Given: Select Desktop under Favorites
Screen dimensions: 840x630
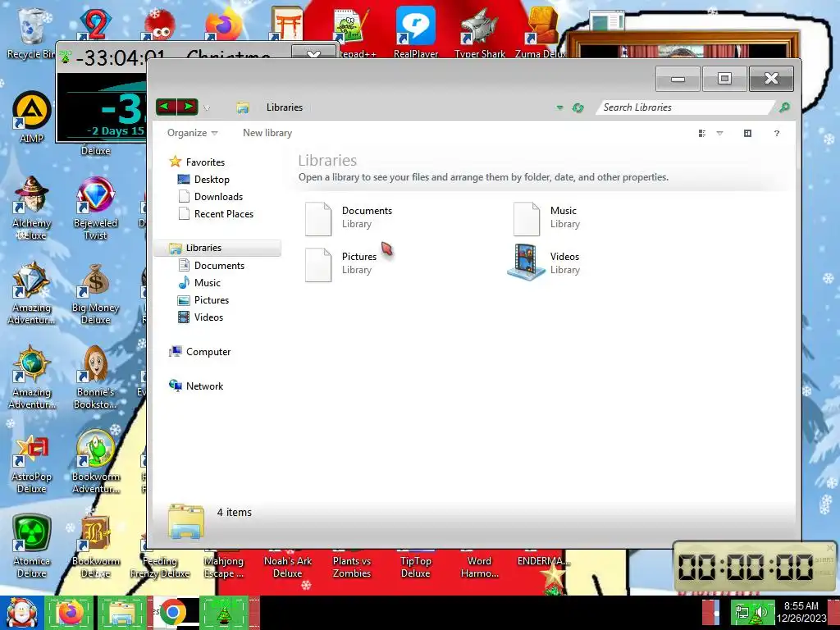Looking at the screenshot, I should point(203,180).
